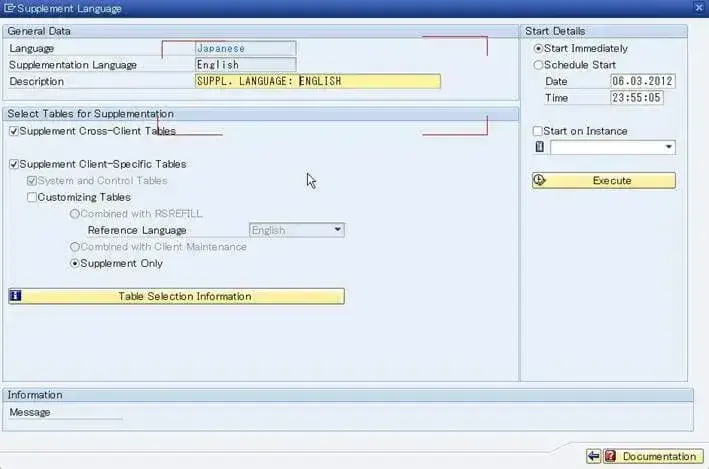Enable Start on Instance checkbox
The image size is (709, 469).
click(x=537, y=131)
